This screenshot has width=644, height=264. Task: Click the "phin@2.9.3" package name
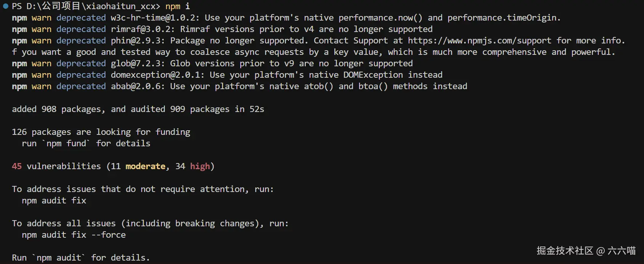[x=137, y=40]
